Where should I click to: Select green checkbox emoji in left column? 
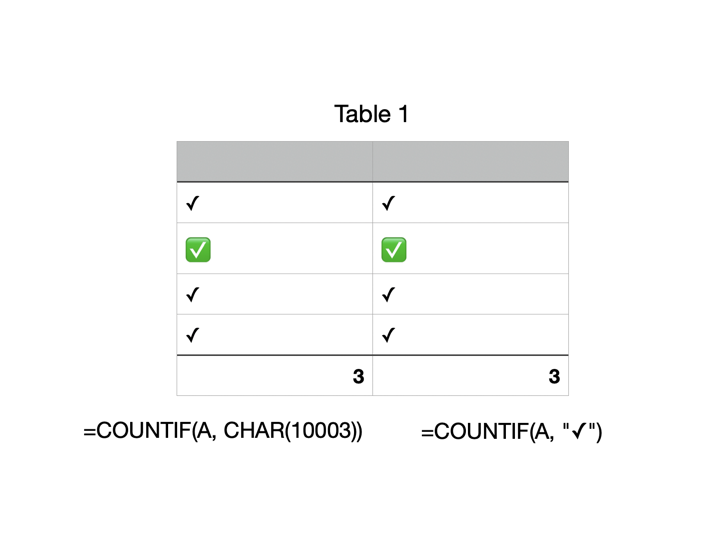point(198,249)
